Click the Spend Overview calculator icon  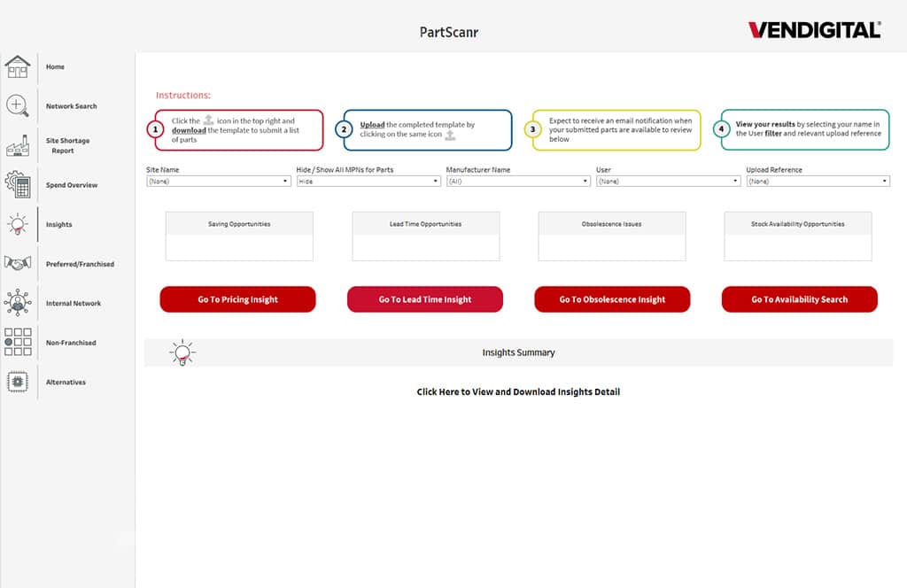coord(18,184)
